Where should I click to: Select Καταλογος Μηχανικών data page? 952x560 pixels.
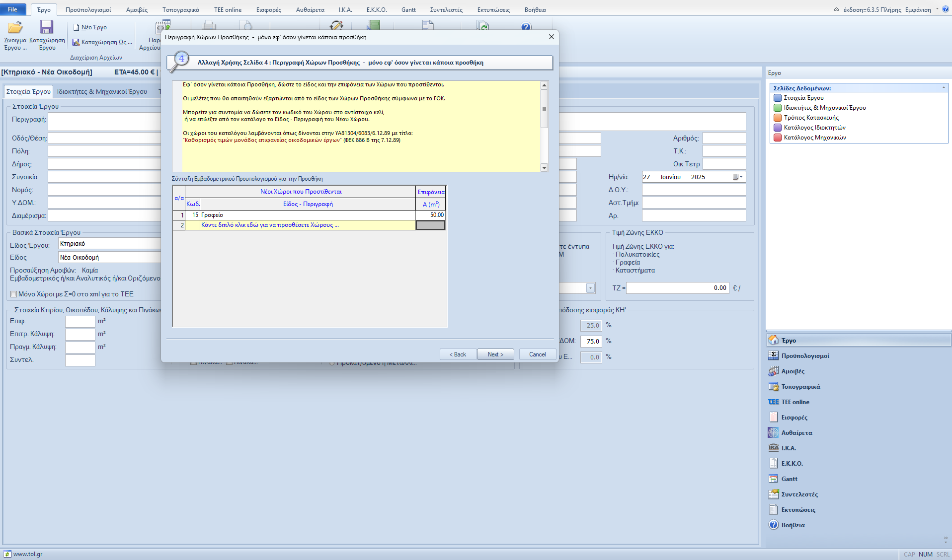(x=814, y=138)
